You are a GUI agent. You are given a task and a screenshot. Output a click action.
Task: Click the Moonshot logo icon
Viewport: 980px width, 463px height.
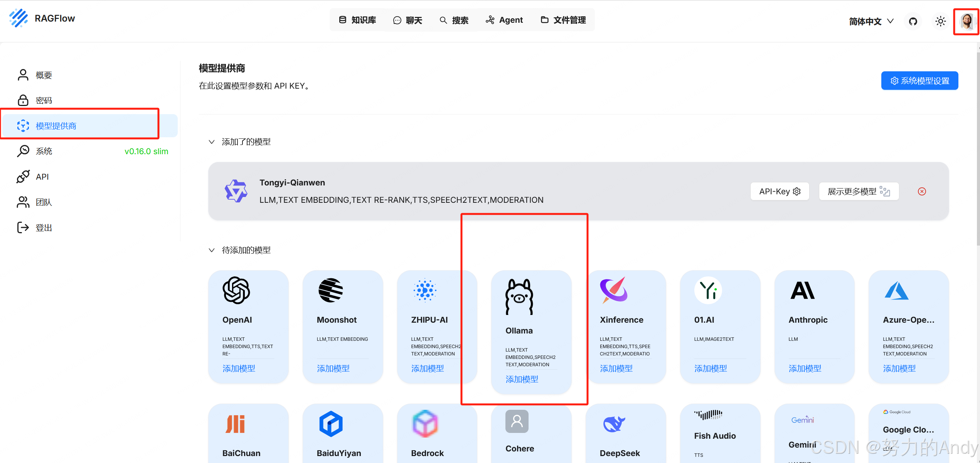[331, 290]
